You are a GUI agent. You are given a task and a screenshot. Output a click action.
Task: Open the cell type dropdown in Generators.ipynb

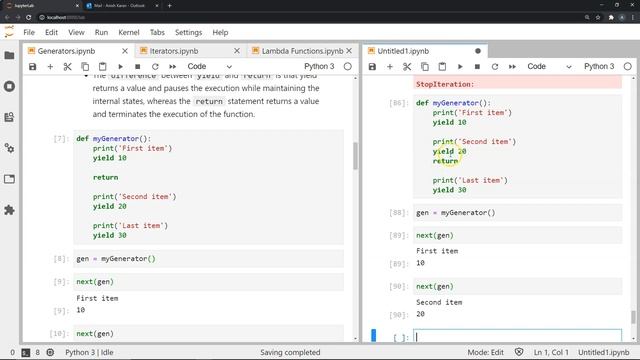(210, 67)
